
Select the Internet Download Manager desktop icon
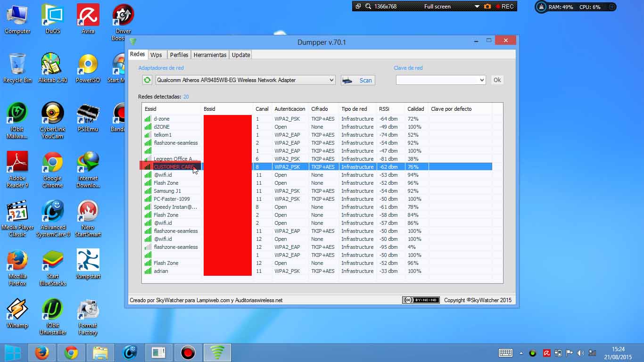88,170
